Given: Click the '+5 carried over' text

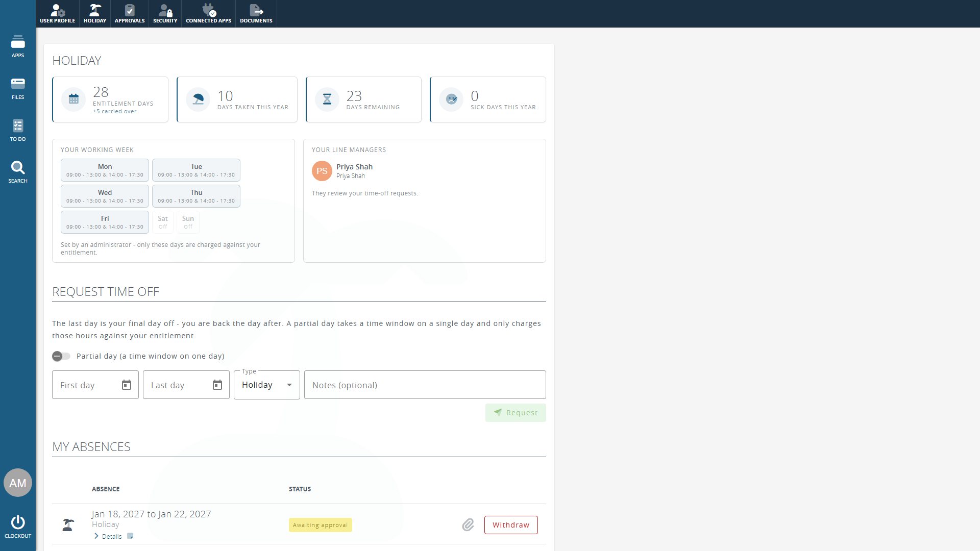Looking at the screenshot, I should 114,111.
